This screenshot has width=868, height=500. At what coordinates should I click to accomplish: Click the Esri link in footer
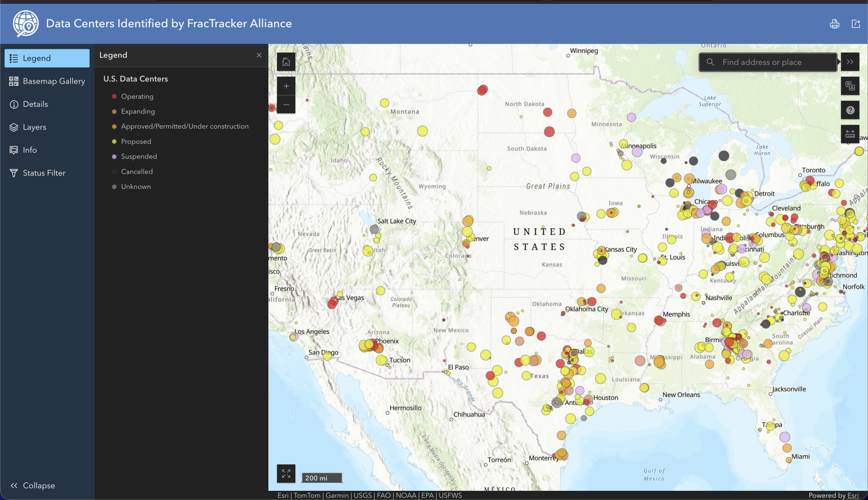point(853,495)
